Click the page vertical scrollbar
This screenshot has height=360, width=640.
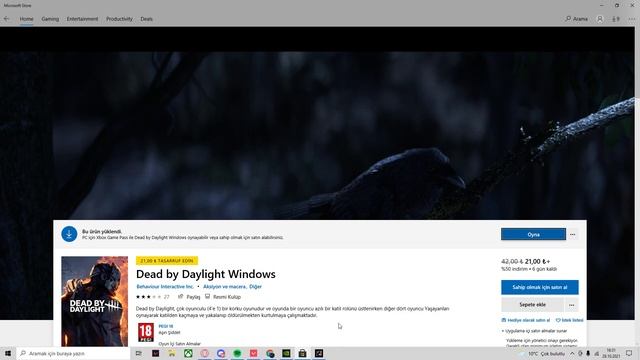tap(637, 187)
